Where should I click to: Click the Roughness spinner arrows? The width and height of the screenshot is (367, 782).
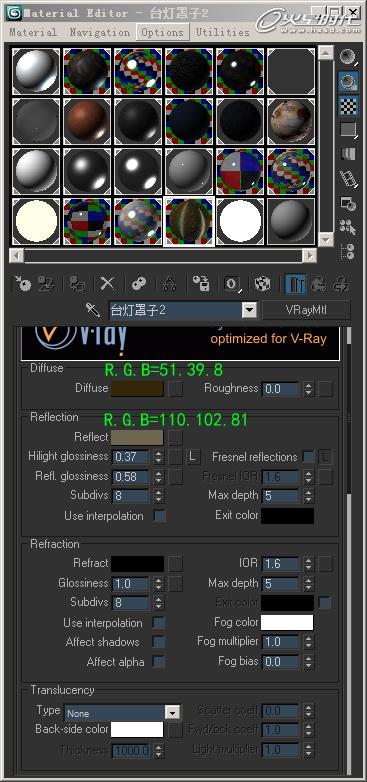[308, 389]
